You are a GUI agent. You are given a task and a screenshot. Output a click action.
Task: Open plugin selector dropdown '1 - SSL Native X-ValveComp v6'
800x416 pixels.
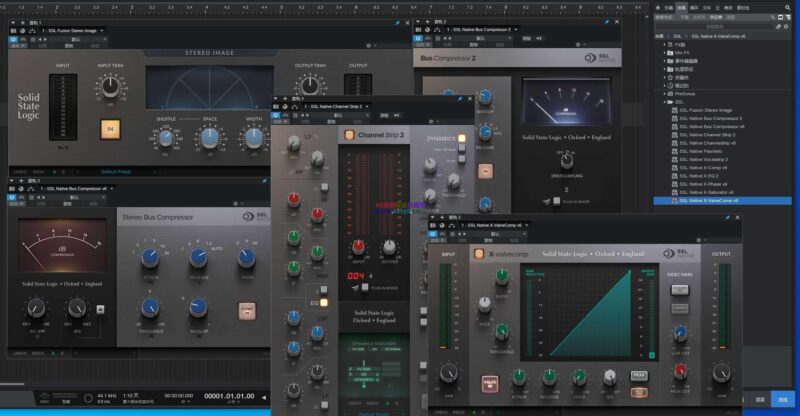pos(494,225)
